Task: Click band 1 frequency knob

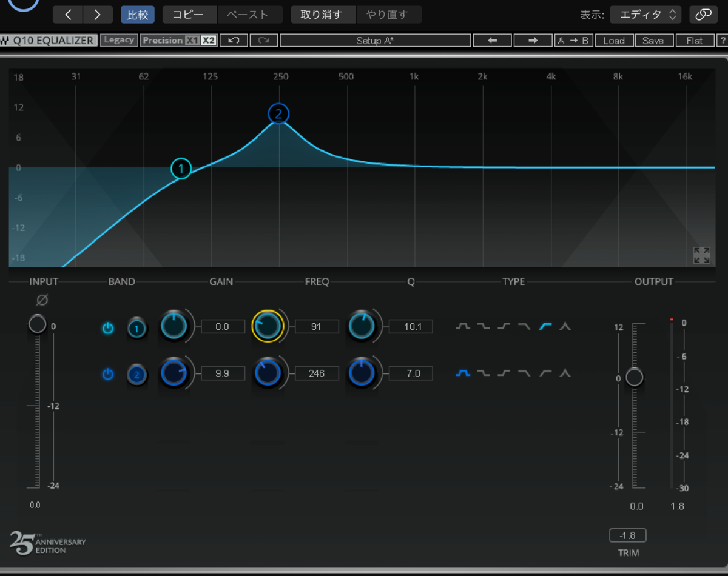Action: (x=268, y=326)
